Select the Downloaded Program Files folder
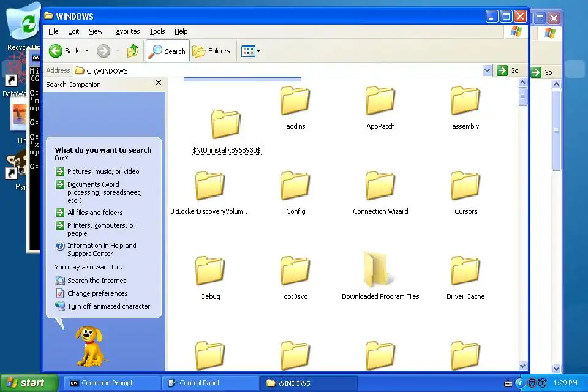 (380, 276)
